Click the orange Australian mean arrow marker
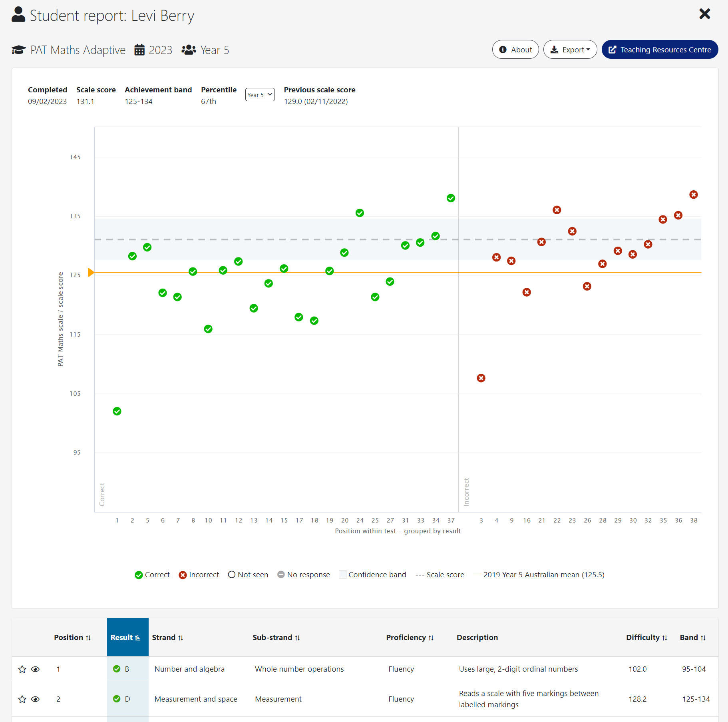The image size is (728, 722). coord(91,273)
